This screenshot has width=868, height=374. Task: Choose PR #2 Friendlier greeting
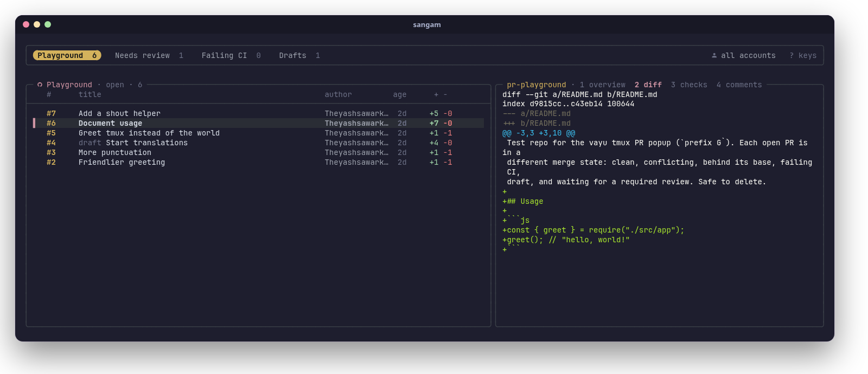coord(258,162)
